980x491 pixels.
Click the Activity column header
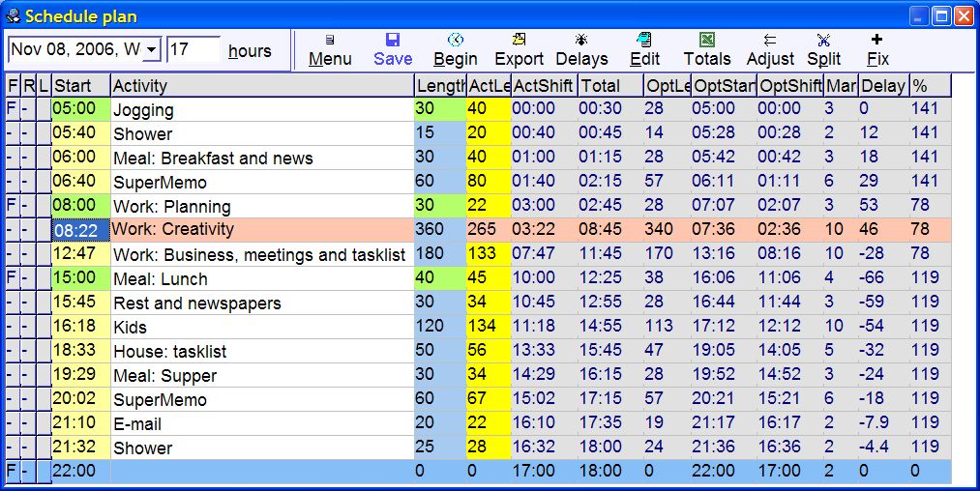[261, 86]
